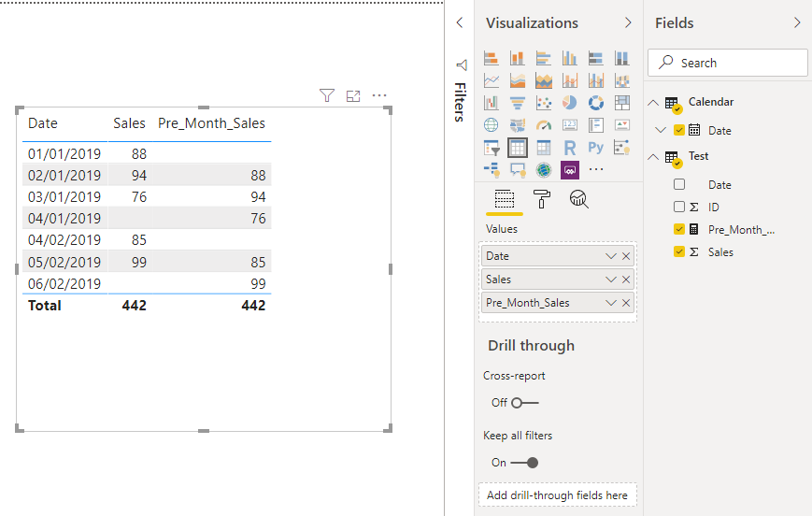Pick the Line and clustered column chart

pyautogui.click(x=595, y=80)
